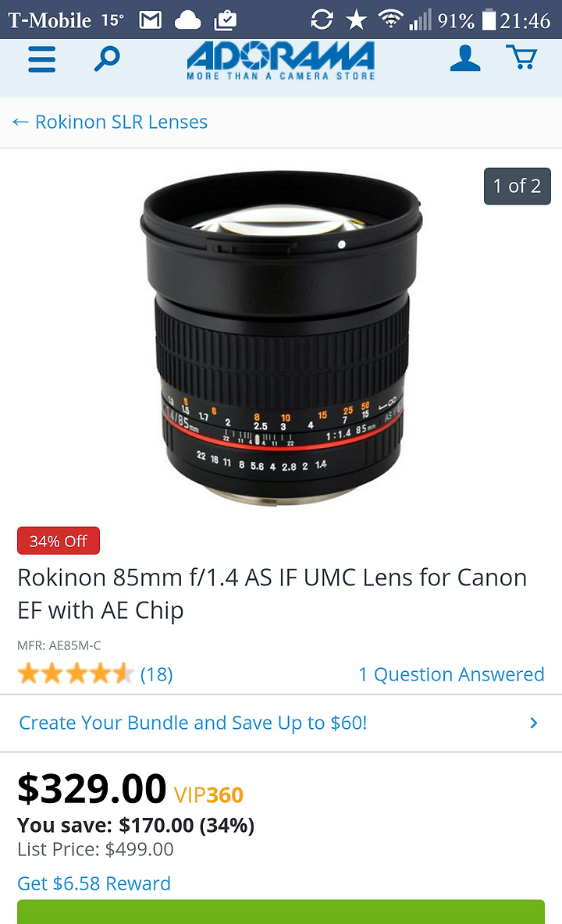Image resolution: width=562 pixels, height=924 pixels.
Task: Open the user account icon
Action: point(464,59)
